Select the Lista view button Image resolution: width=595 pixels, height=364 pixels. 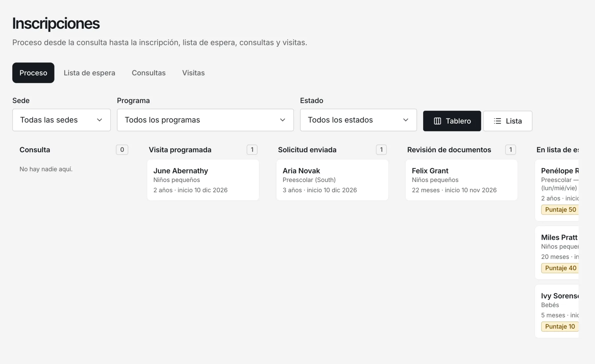click(x=508, y=121)
